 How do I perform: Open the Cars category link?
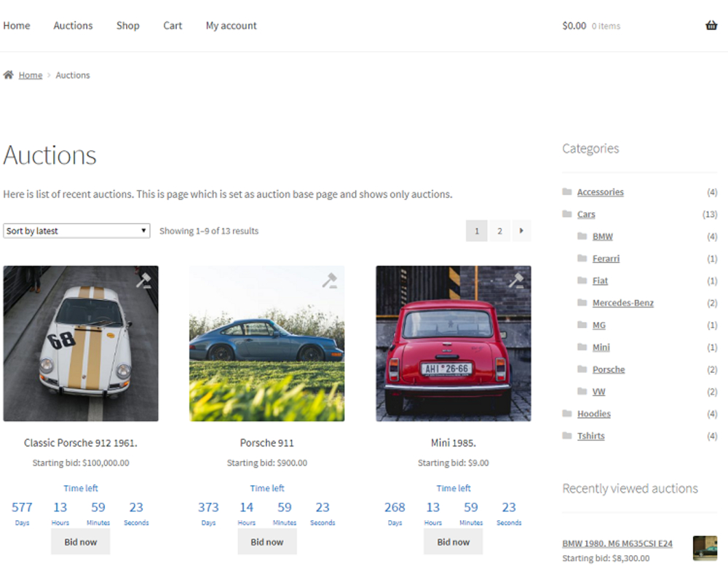[x=586, y=214]
